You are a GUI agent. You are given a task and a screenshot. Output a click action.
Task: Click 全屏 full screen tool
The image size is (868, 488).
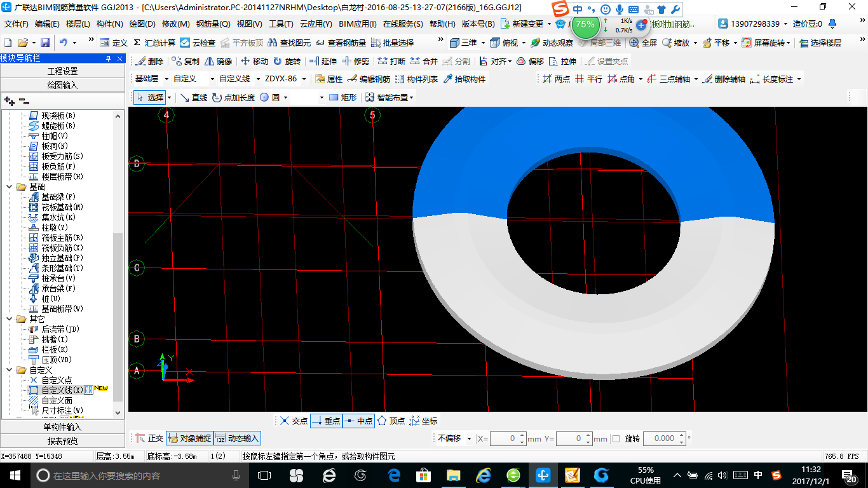[643, 43]
